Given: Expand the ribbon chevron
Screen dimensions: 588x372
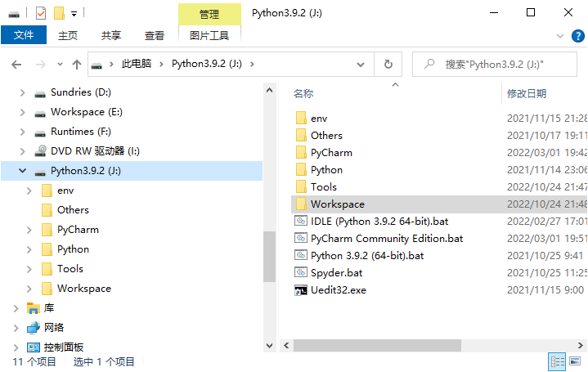Looking at the screenshot, I should 559,36.
